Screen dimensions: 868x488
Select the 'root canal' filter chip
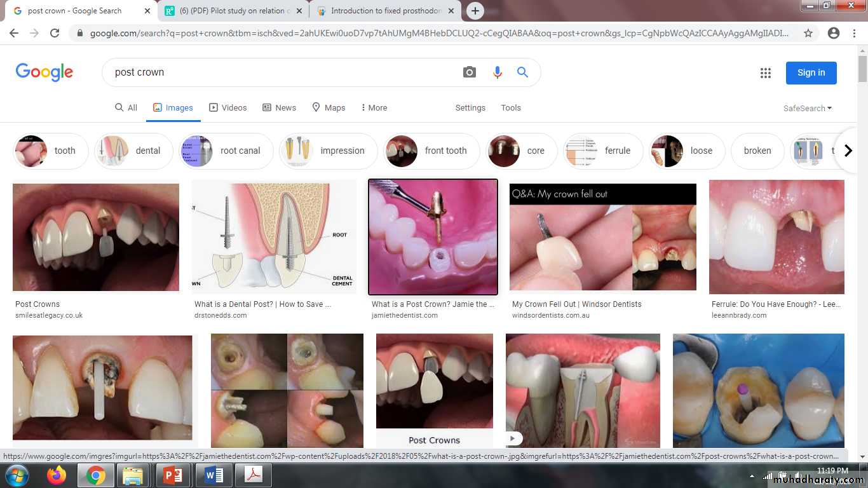(227, 151)
